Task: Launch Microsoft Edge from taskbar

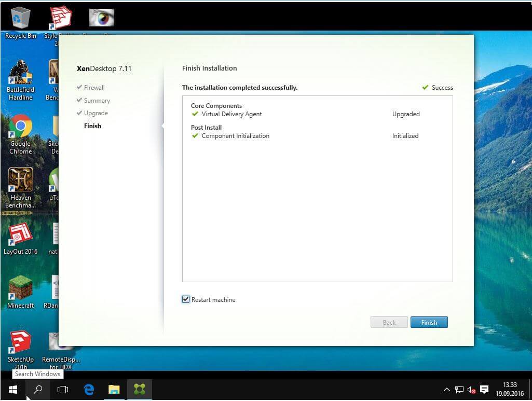Action: click(x=89, y=390)
